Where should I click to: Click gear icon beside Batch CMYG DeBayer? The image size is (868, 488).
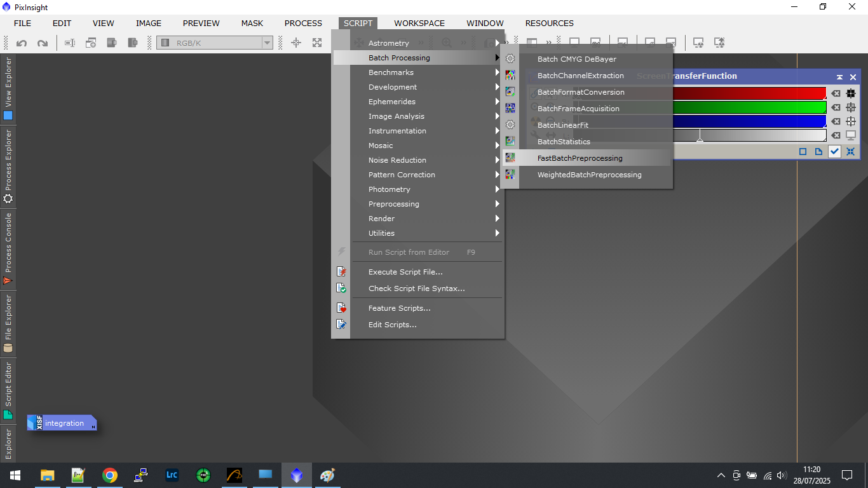[510, 59]
